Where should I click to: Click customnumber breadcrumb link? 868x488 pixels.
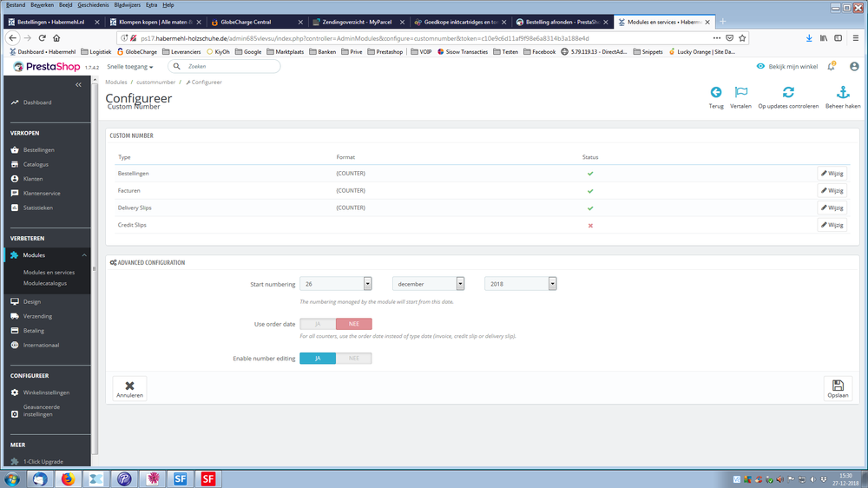(x=155, y=82)
